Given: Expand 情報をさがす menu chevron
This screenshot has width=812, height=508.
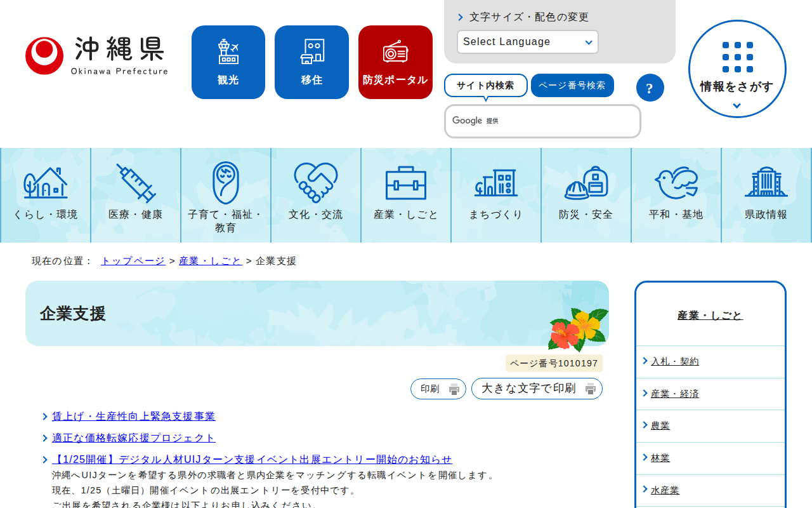Looking at the screenshot, I should tap(737, 105).
